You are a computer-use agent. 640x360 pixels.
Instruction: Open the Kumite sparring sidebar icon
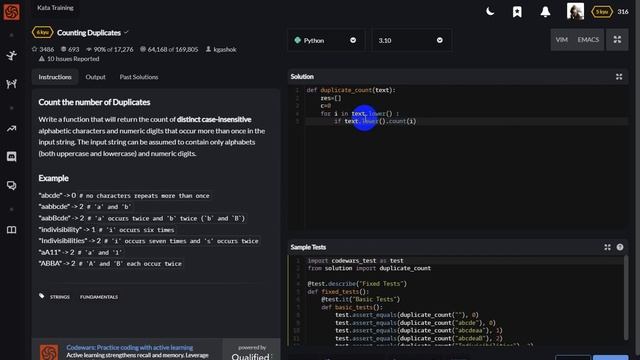click(11, 84)
